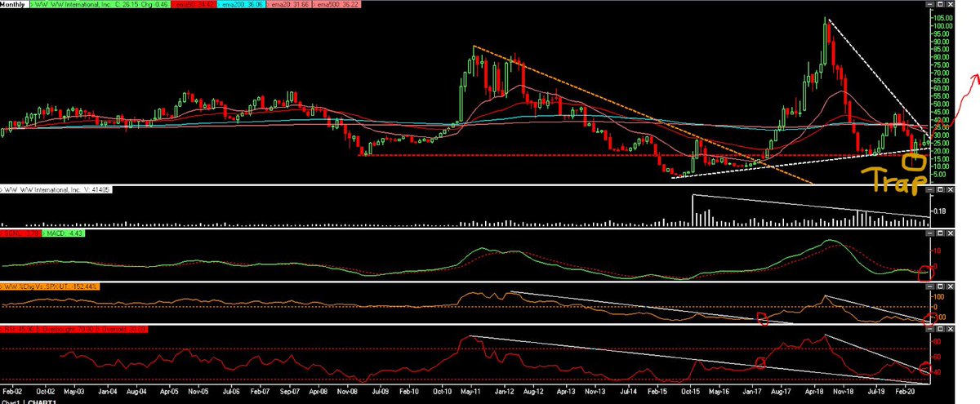
Task: Click the Feb-10 date on time axis
Action: pos(409,393)
